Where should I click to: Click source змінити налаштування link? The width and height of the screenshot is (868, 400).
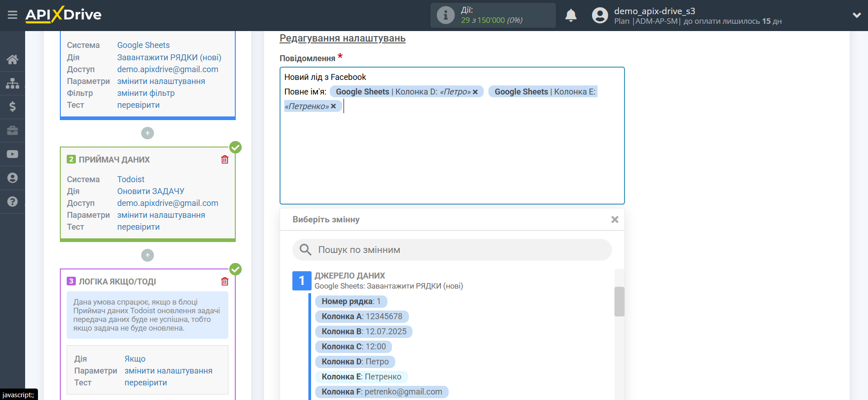(x=161, y=81)
